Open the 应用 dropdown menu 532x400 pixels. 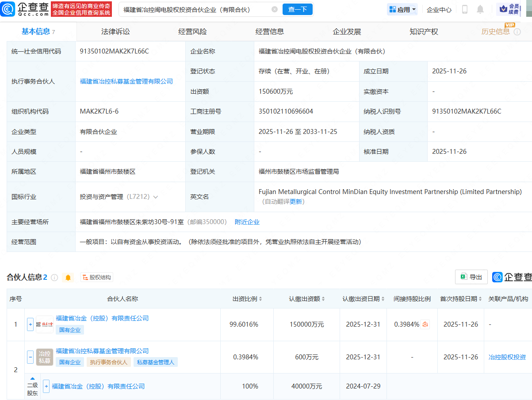(x=402, y=9)
